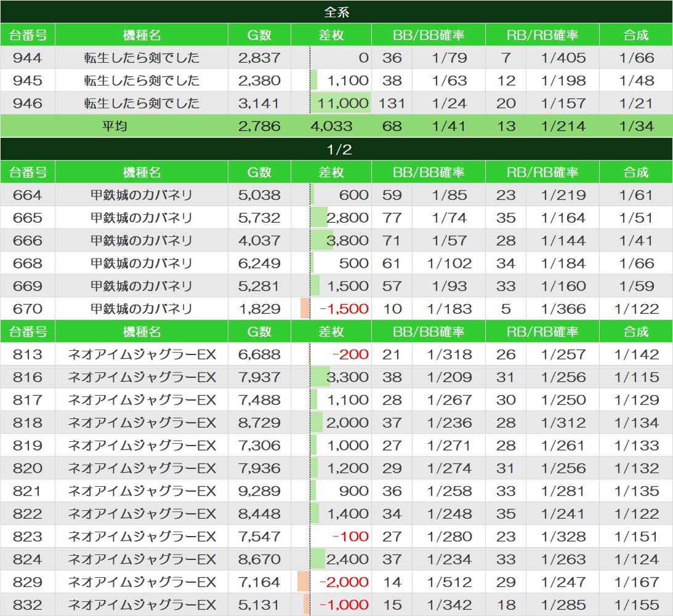Screen dimensions: 673x616
Task: Click machine number 669 cell
Action: (x=28, y=286)
